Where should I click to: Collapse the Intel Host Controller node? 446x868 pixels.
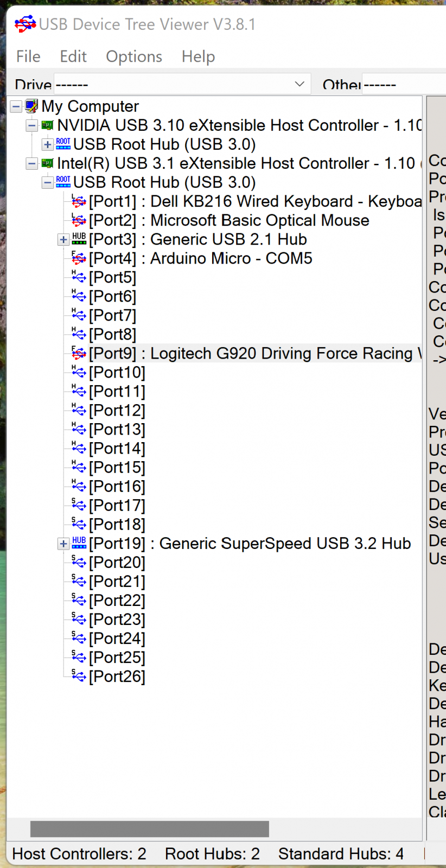coord(32,164)
